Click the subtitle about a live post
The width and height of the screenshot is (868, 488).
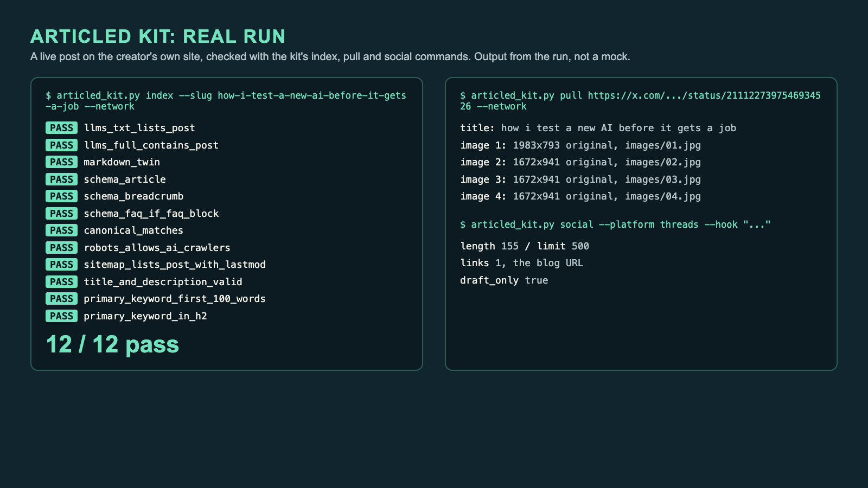(330, 57)
